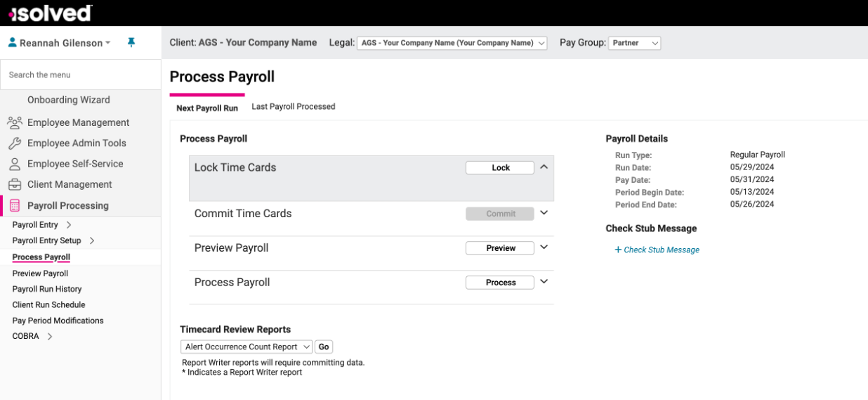Viewport: 868px width, 400px height.
Task: Open the Alert Occurrence Count Report dropdown
Action: tap(246, 347)
